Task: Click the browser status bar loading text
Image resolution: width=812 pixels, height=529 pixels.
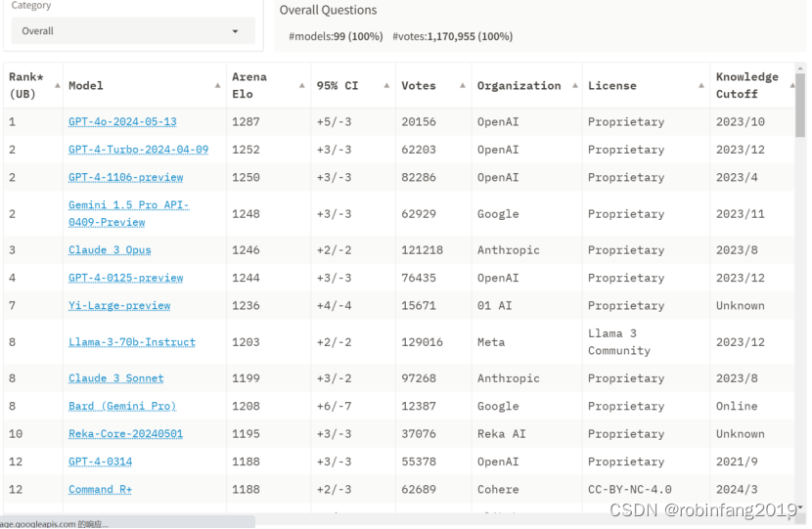Action: click(x=54, y=524)
